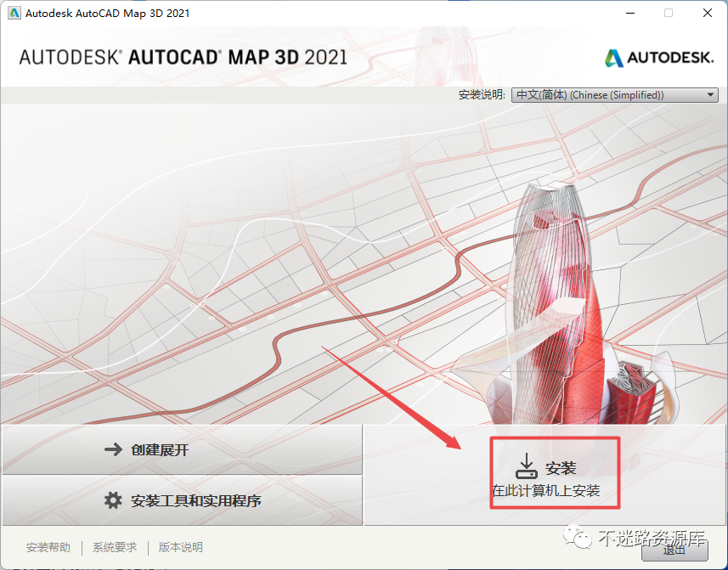Open the 安装帮助 link
Screen dimensions: 728x570
(x=48, y=547)
